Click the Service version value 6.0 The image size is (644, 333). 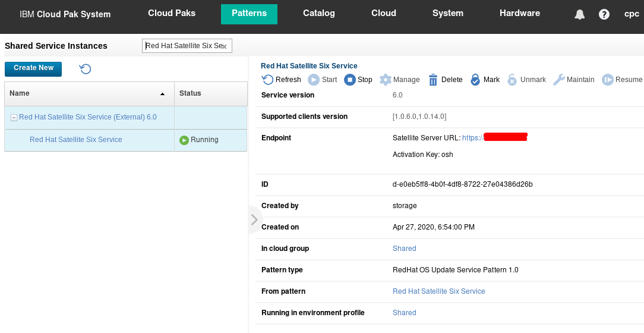(x=397, y=95)
